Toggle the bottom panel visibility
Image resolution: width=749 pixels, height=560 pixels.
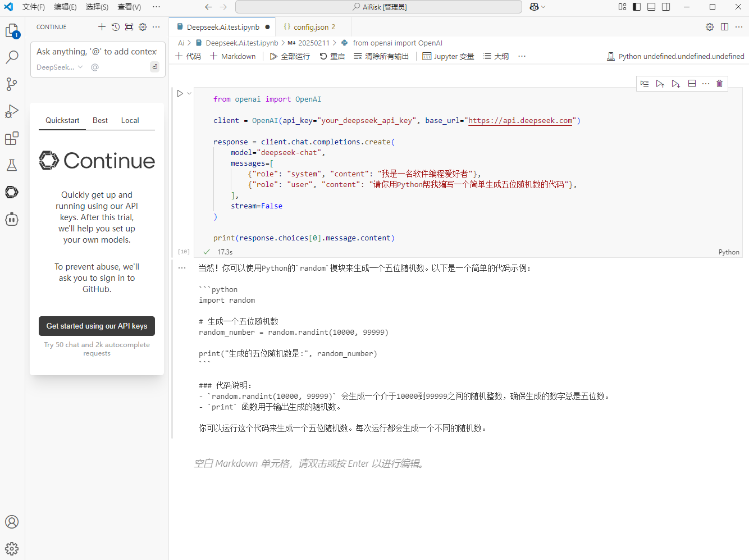click(651, 7)
